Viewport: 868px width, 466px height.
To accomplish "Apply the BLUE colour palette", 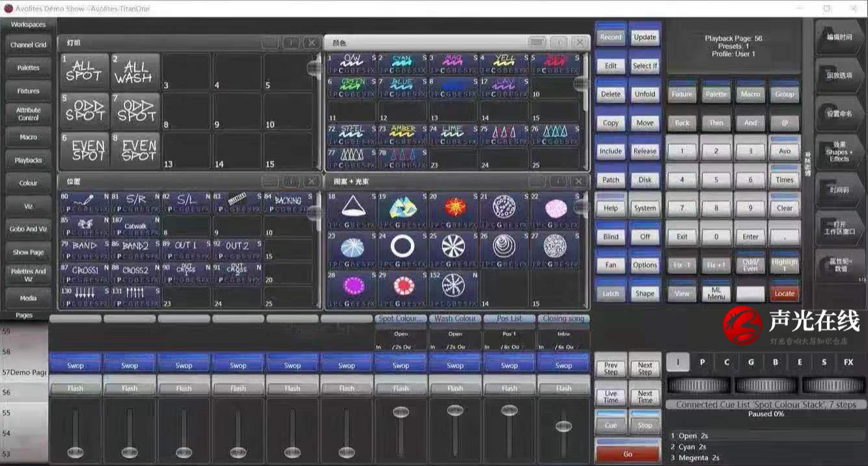I will click(x=402, y=87).
